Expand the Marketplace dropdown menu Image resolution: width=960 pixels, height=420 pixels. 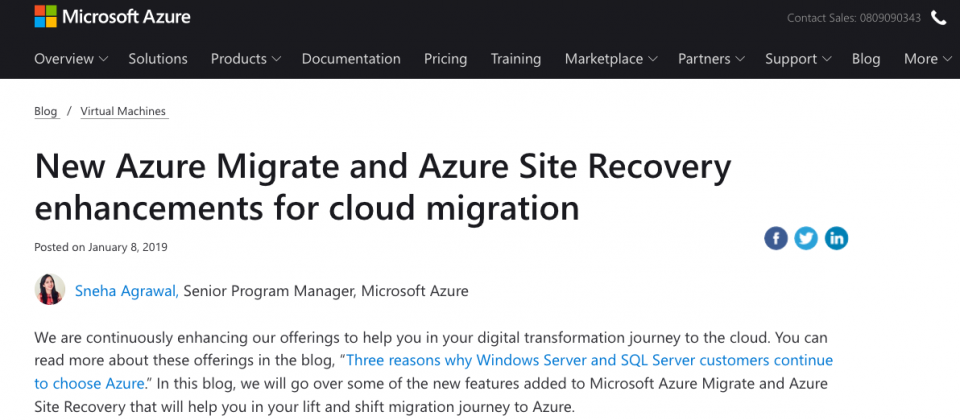pyautogui.click(x=610, y=59)
